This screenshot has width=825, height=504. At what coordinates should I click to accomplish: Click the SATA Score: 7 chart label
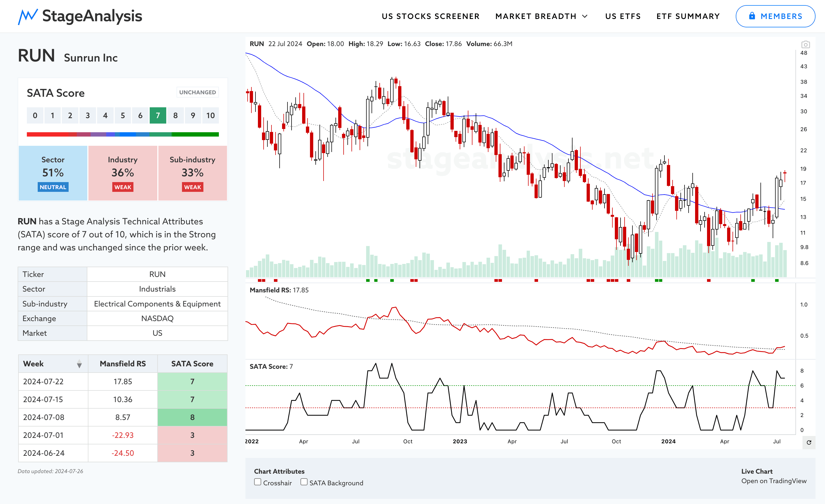[271, 367]
